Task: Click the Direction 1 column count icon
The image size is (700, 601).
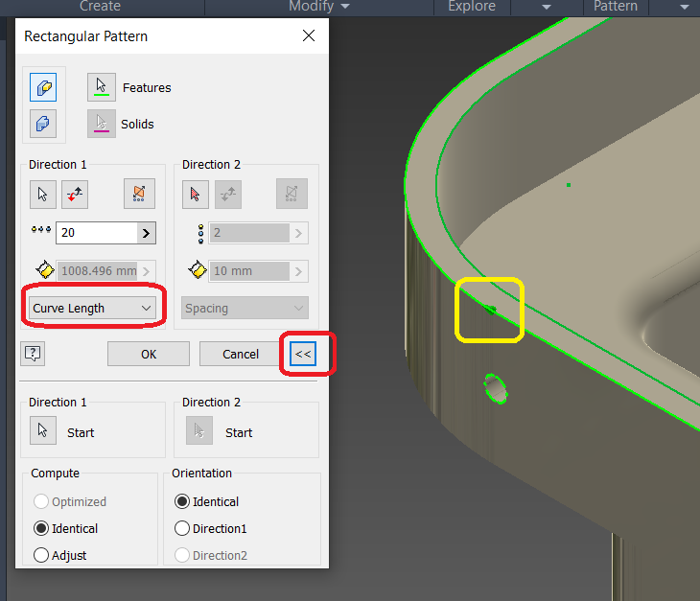Action: [41, 230]
